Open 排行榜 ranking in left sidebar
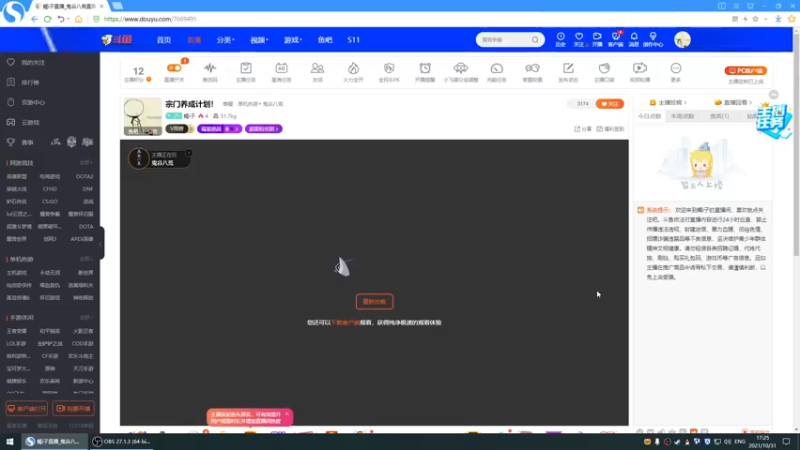 click(x=23, y=82)
